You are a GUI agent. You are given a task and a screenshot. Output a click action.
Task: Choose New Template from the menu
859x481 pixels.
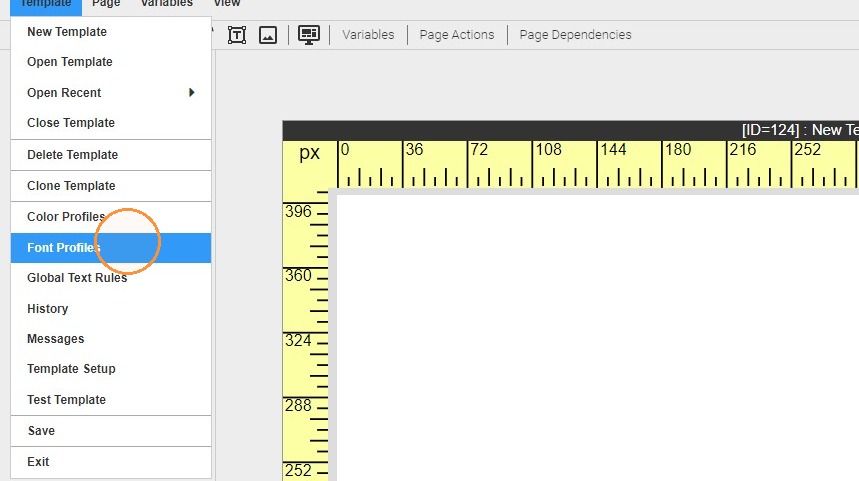(x=111, y=32)
